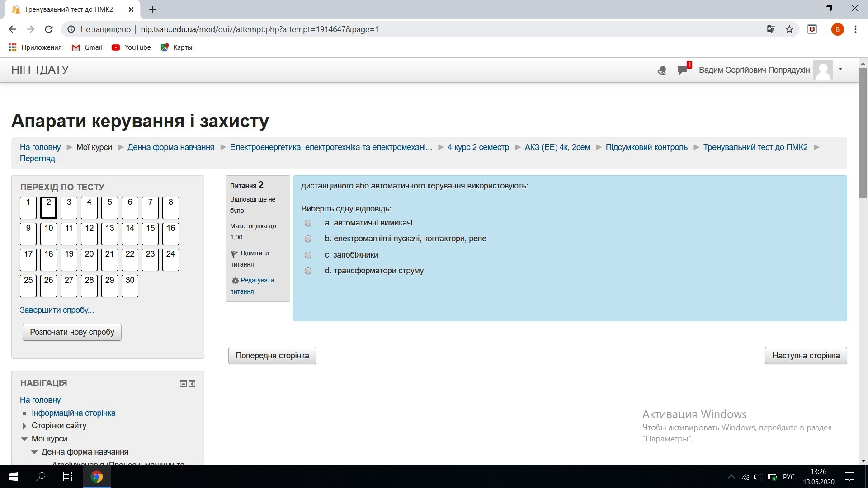Select answer b. електромагнітні пускачі
868x488 pixels.
(x=308, y=239)
